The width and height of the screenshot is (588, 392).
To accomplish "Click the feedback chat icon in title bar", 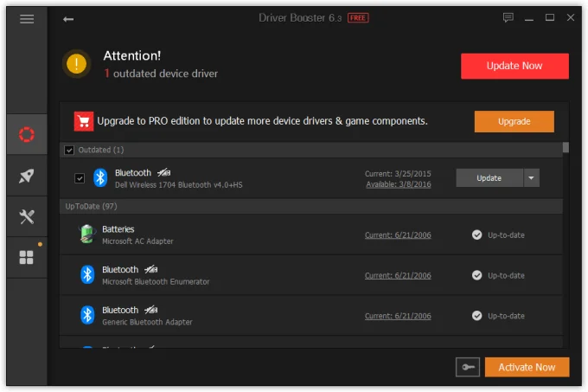I will (x=508, y=18).
